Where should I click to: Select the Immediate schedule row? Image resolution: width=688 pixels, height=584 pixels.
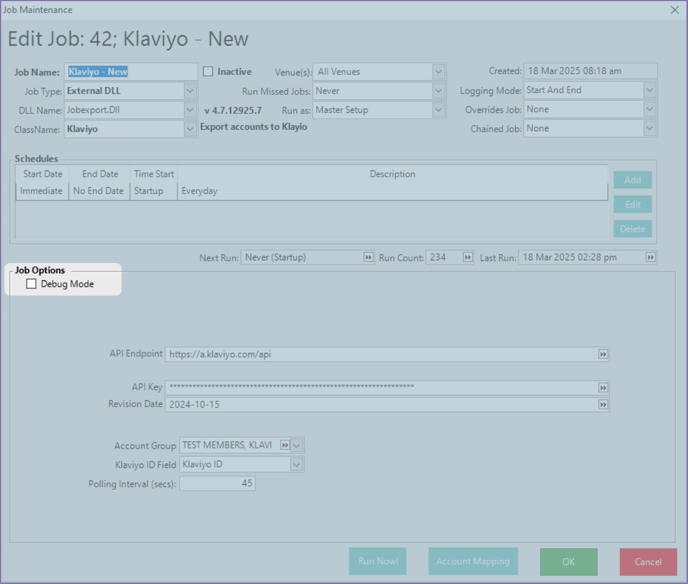(x=42, y=191)
